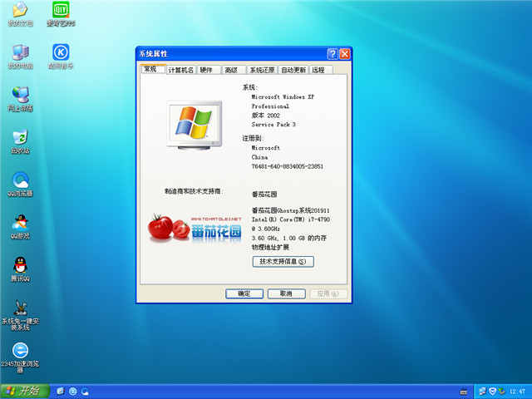532x399 pixels.
Task: Open the 回收站 recycle bin icon
Action: [20, 142]
